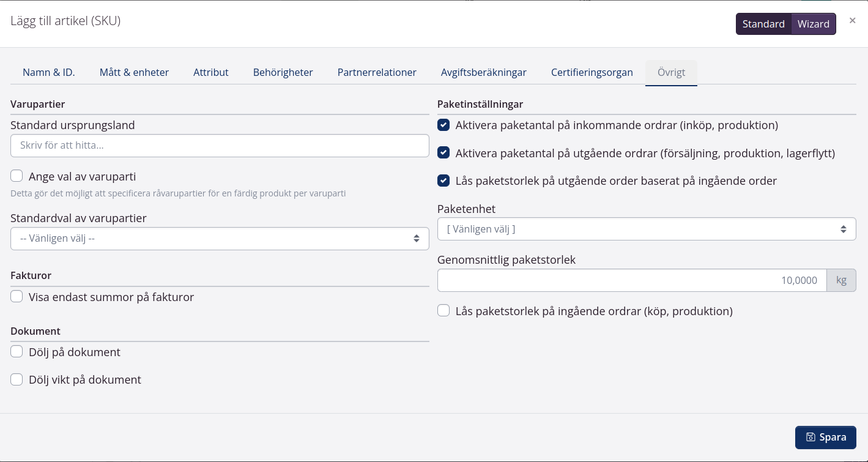
Task: Switch to Mått & enheter tab
Action: tap(134, 72)
